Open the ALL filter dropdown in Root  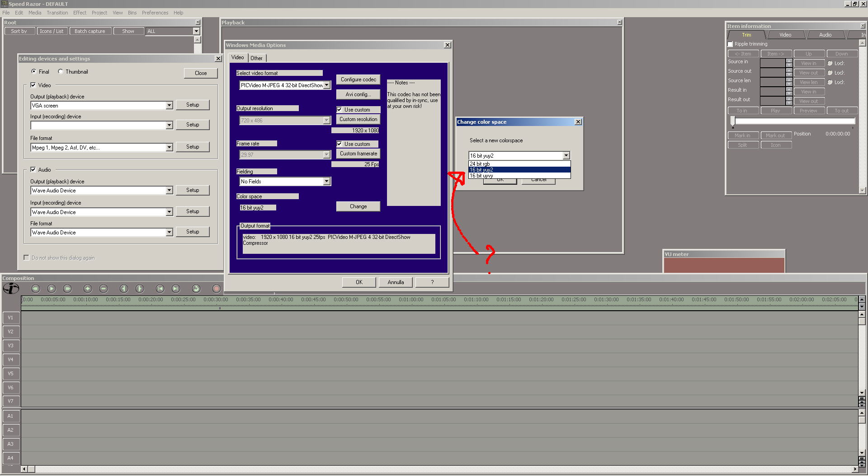[x=196, y=31]
